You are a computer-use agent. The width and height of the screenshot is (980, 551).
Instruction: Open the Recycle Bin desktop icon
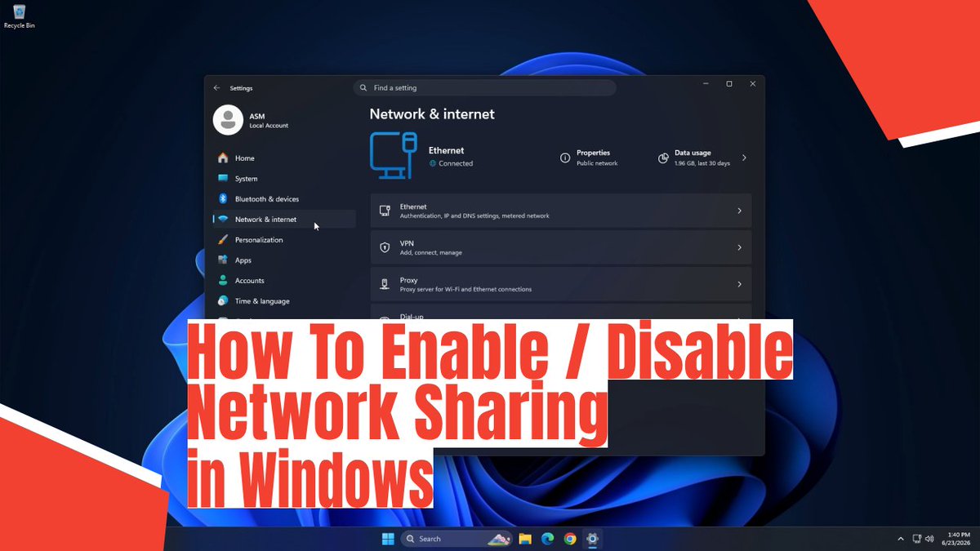[19, 16]
